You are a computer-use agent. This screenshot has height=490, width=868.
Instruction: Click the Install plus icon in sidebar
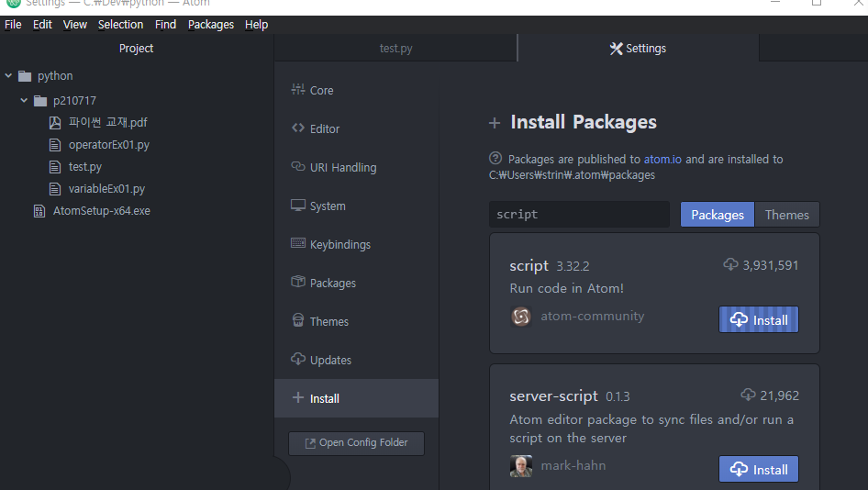click(298, 397)
